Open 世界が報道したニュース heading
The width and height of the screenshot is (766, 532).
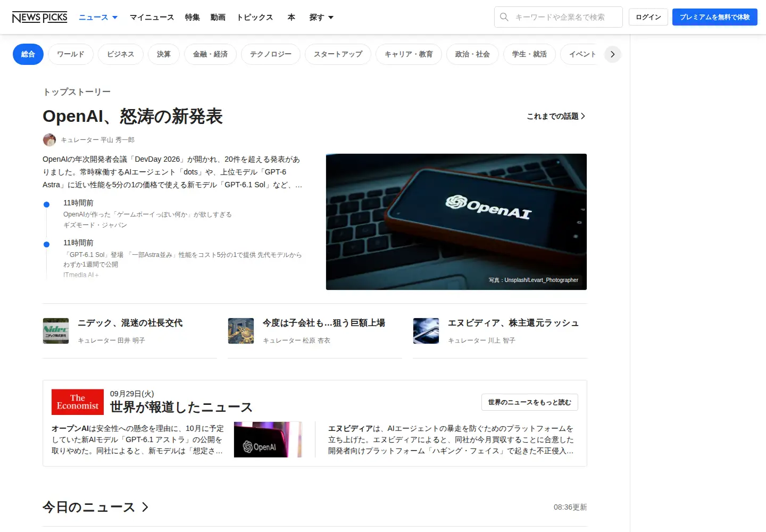[x=181, y=407]
